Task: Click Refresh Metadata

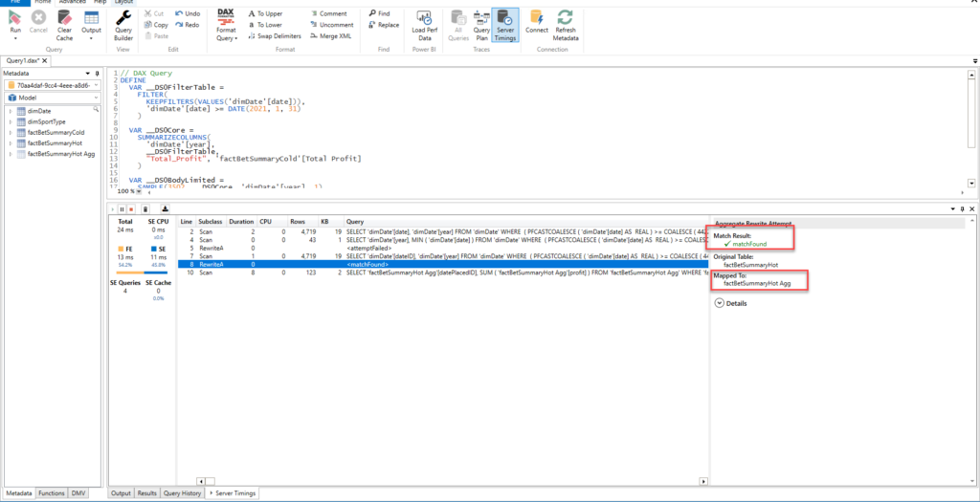Action: [x=566, y=25]
